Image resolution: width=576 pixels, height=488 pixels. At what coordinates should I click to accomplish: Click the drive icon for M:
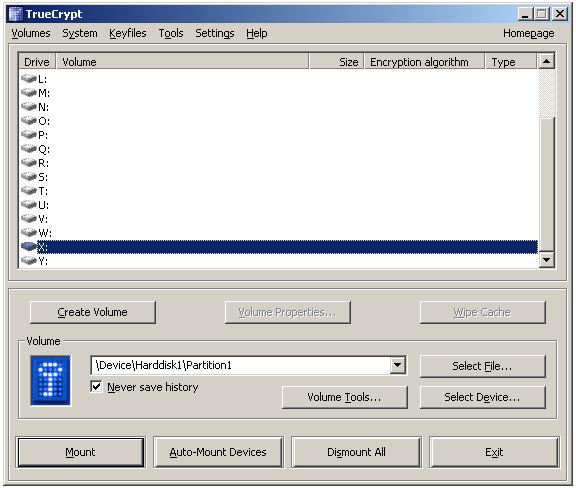point(29,93)
